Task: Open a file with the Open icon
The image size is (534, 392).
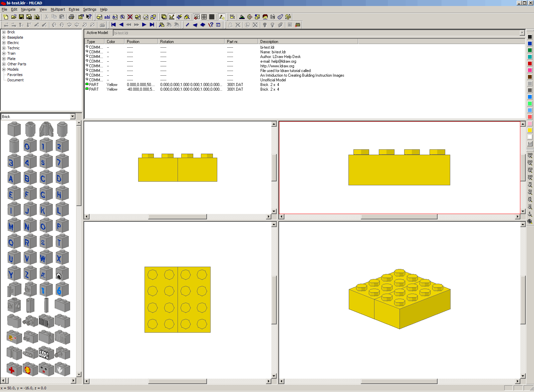Action: click(14, 17)
